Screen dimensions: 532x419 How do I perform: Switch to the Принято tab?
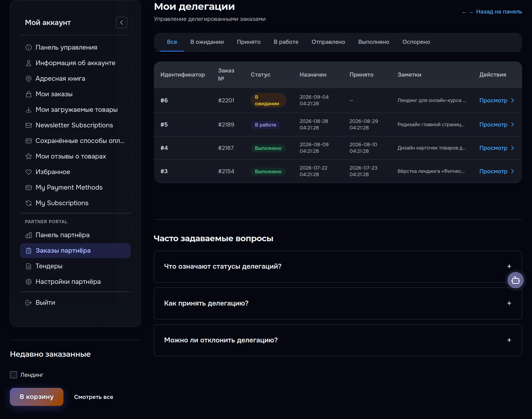pos(248,42)
